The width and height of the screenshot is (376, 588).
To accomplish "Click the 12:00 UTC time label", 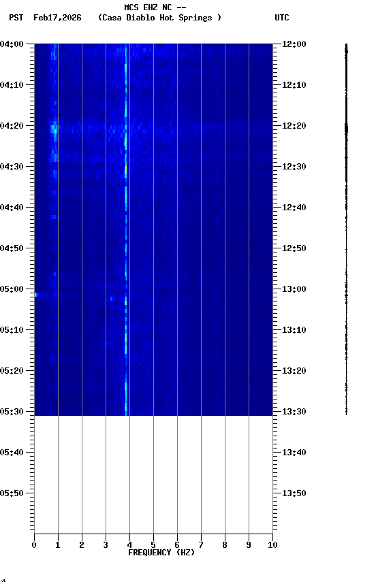I will pyautogui.click(x=294, y=44).
